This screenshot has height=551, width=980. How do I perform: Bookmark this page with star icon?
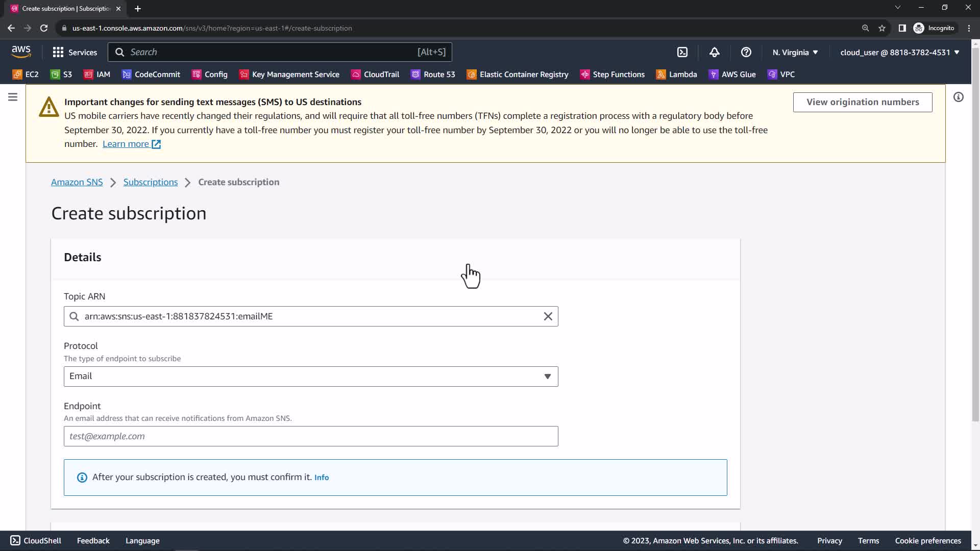pos(881,28)
